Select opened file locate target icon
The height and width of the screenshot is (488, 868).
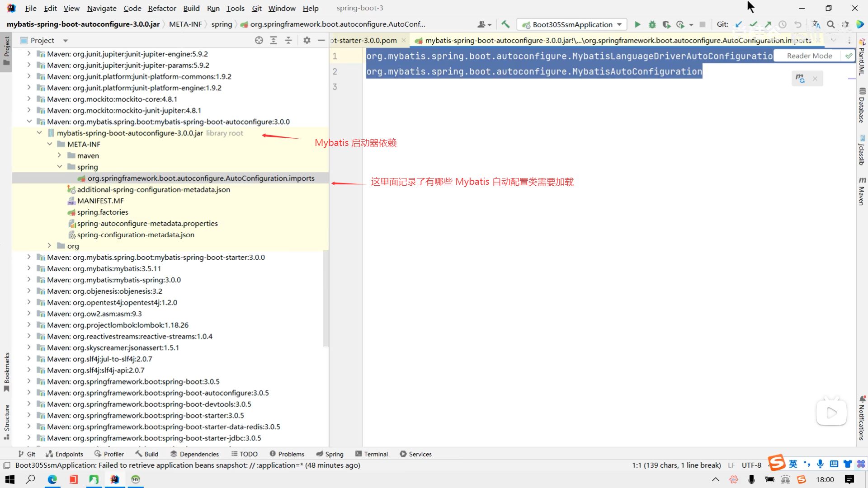pyautogui.click(x=259, y=40)
